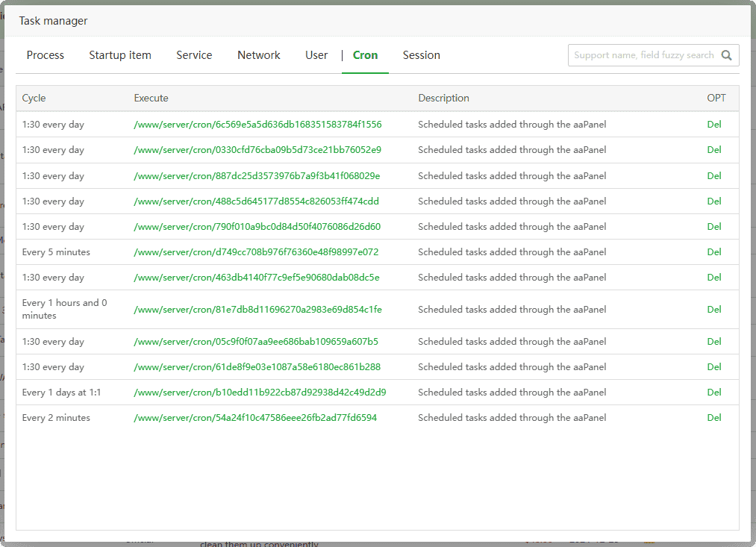Open the User tab

[316, 55]
